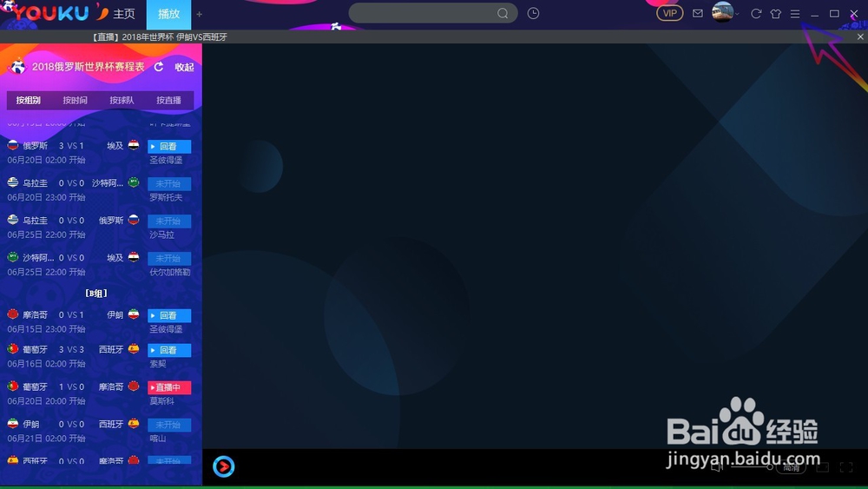This screenshot has width=868, height=489.
Task: Click Iran flag in 摩洛哥 0 VS 1 row
Action: coord(134,314)
